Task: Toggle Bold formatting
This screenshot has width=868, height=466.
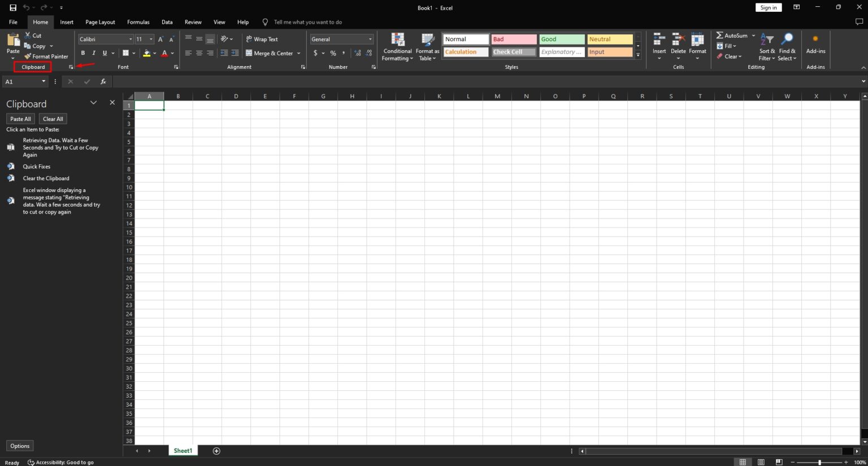Action: click(x=83, y=53)
